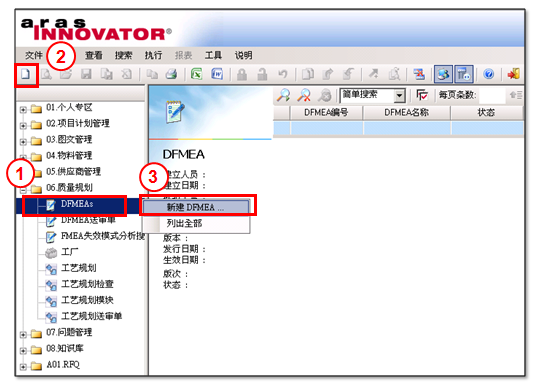
Task: Clear search criteria with red X magnifier
Action: pyautogui.click(x=304, y=95)
